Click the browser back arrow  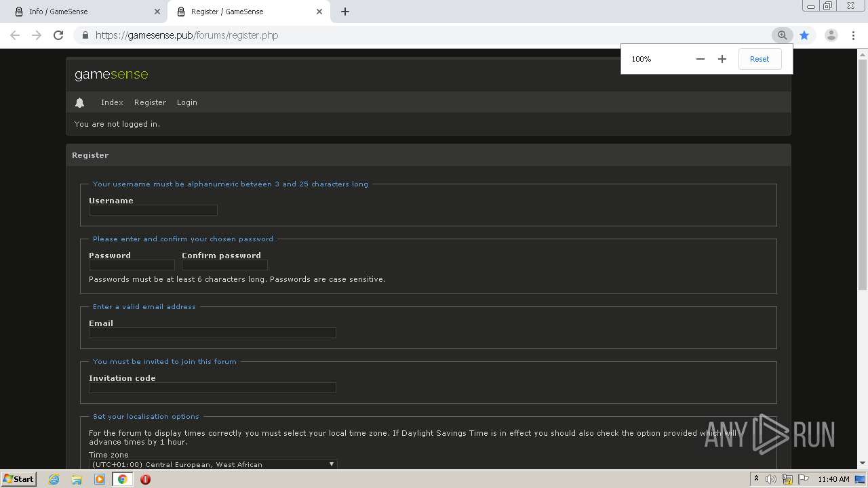[15, 35]
